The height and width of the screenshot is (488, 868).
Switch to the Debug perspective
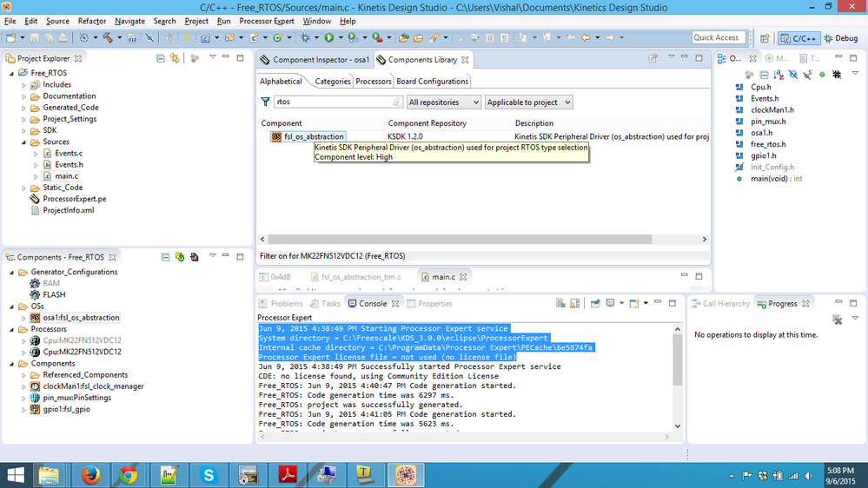[841, 38]
